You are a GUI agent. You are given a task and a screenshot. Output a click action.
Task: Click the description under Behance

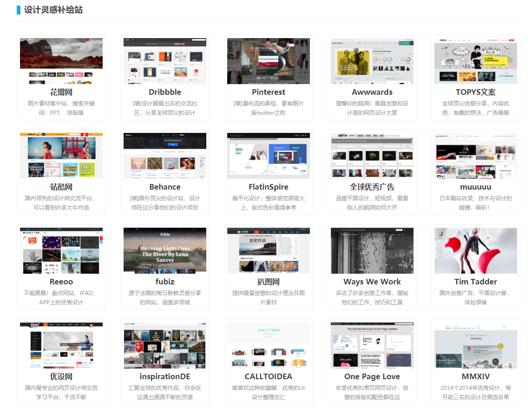tap(165, 203)
